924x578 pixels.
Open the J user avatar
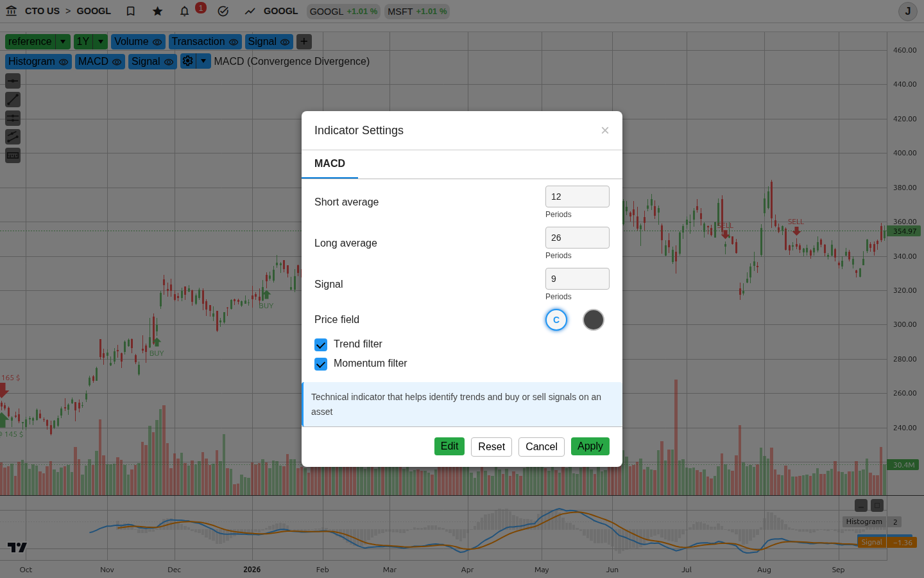click(907, 12)
